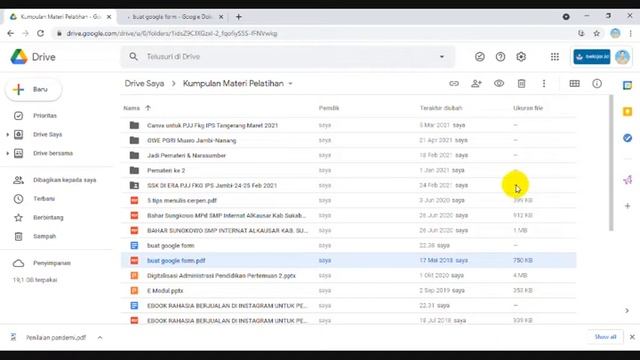
Task: Click the account profile avatar in Drive
Action: pos(622,57)
